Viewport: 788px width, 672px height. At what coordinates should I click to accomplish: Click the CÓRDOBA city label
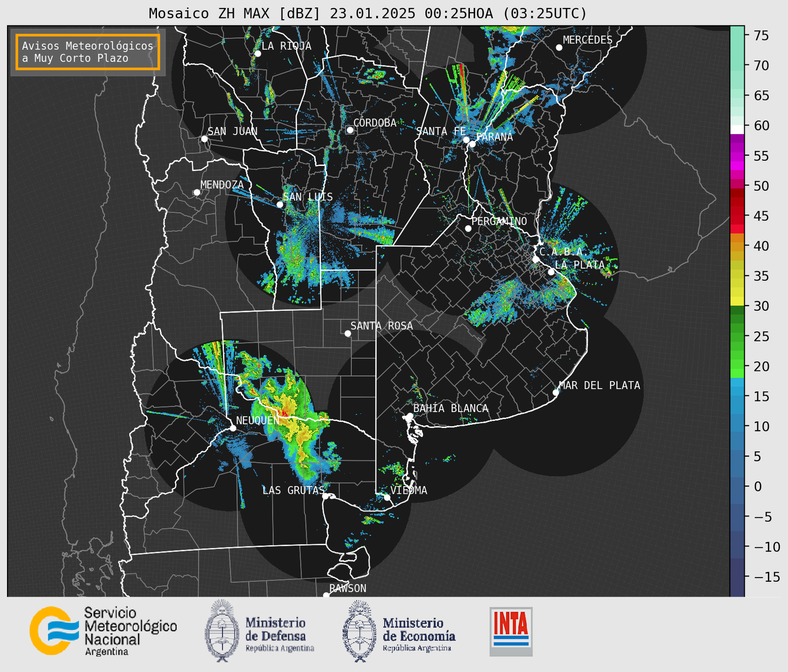(x=375, y=123)
